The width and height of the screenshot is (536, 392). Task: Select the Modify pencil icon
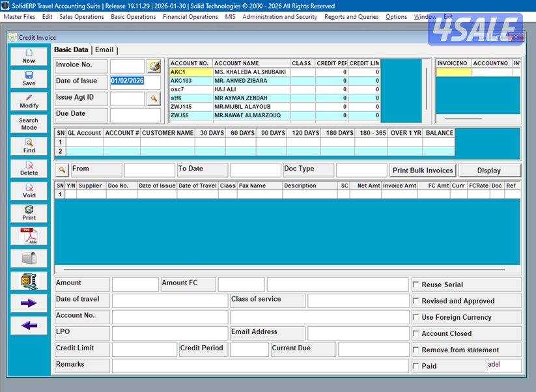tap(28, 100)
